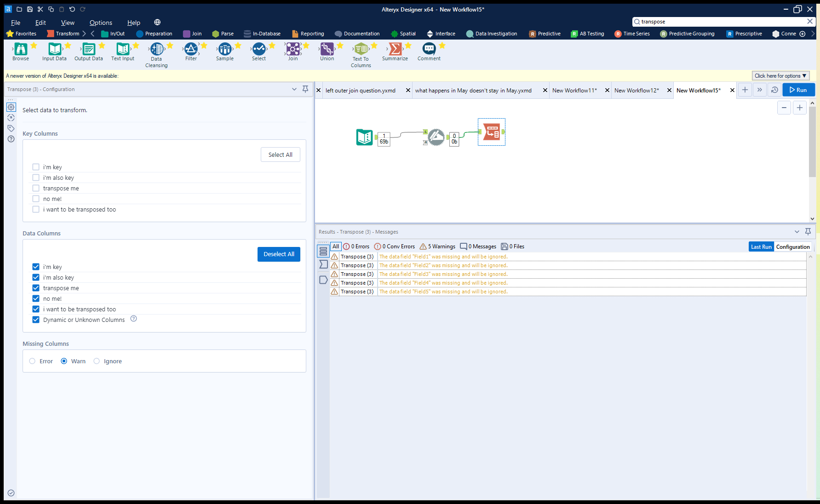Select the Text To Columns tool
This screenshot has height=504, width=820.
(361, 52)
